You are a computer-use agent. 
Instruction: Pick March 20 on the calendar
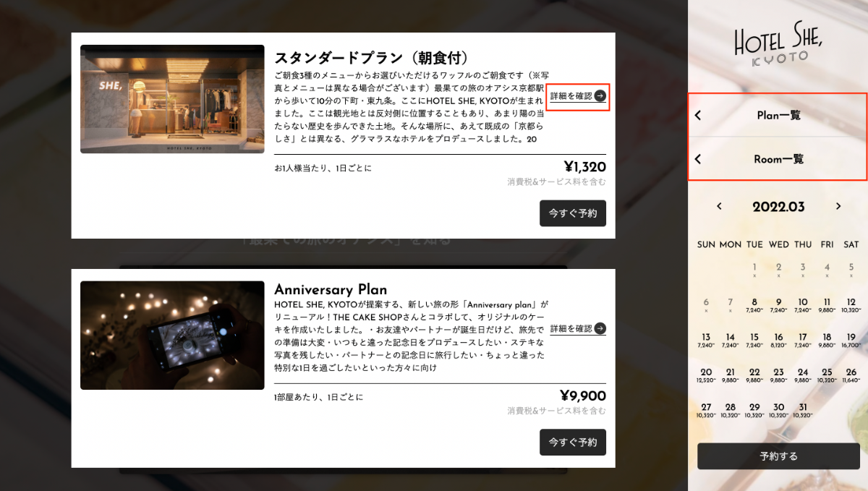tap(706, 375)
